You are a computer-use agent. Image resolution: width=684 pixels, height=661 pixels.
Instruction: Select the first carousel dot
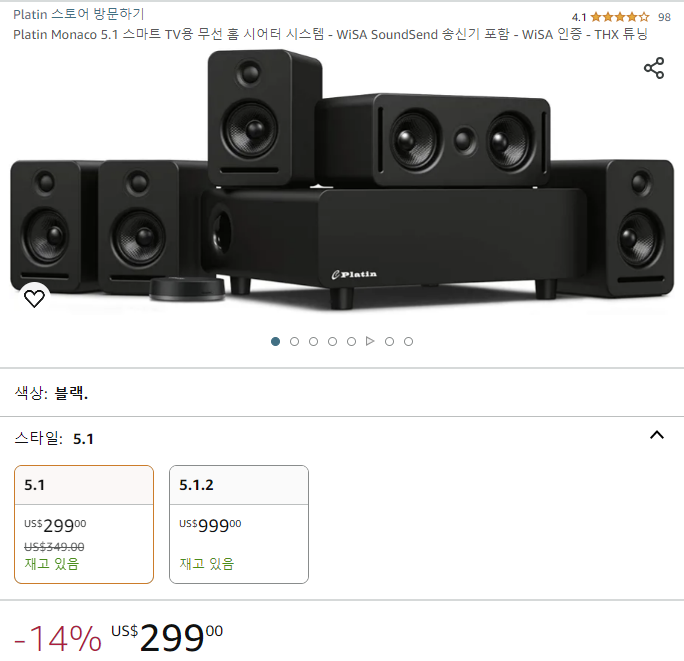coord(275,341)
